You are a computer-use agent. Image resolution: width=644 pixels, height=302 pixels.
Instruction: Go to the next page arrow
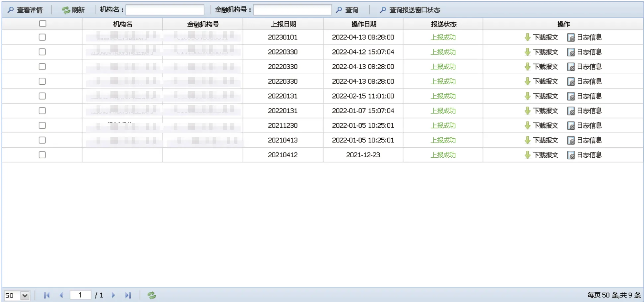coord(113,295)
